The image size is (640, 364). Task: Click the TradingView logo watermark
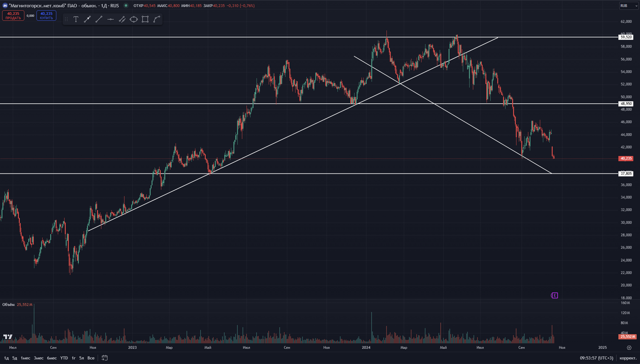(x=8, y=337)
